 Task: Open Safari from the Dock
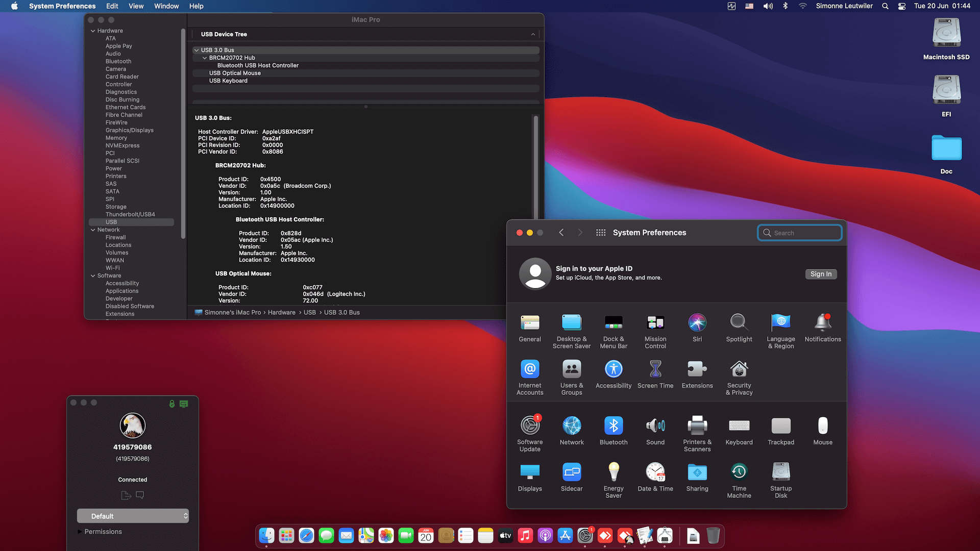pos(306,535)
